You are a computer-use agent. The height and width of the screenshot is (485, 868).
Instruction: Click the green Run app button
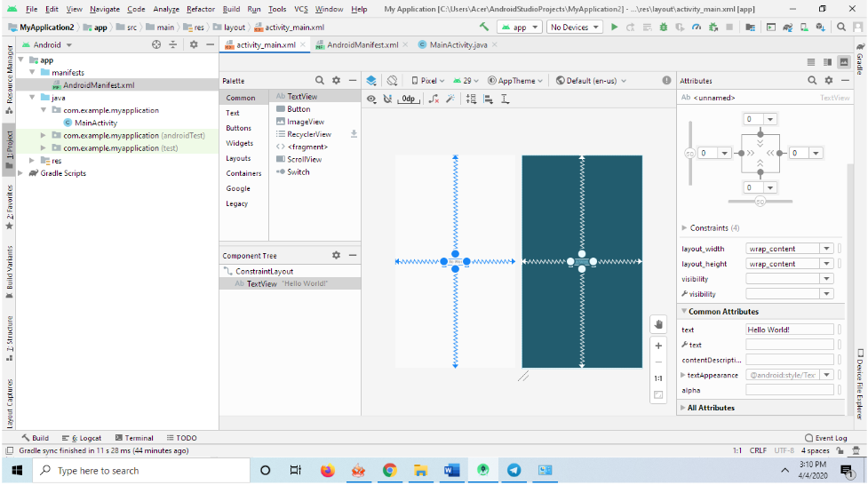[x=613, y=28]
